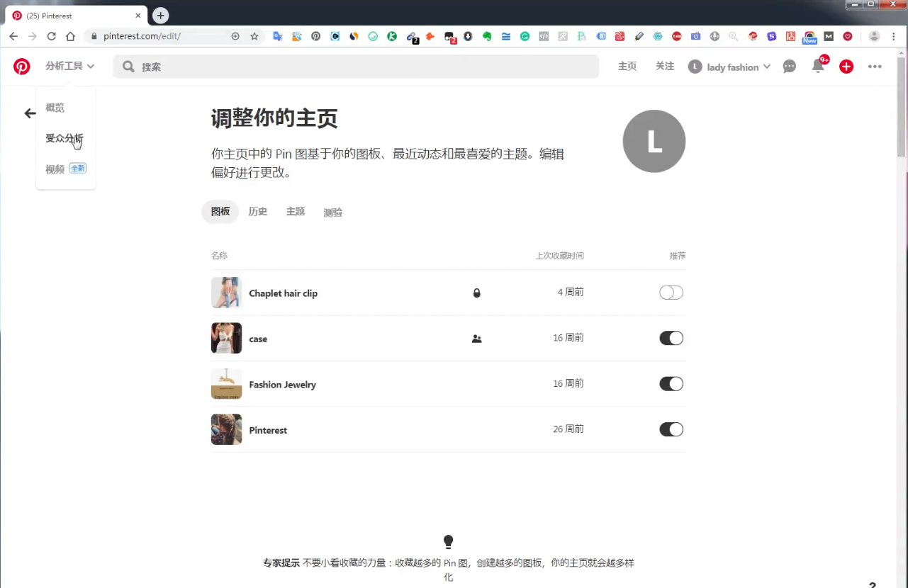
Task: Click the 推荐 column header
Action: 678,256
